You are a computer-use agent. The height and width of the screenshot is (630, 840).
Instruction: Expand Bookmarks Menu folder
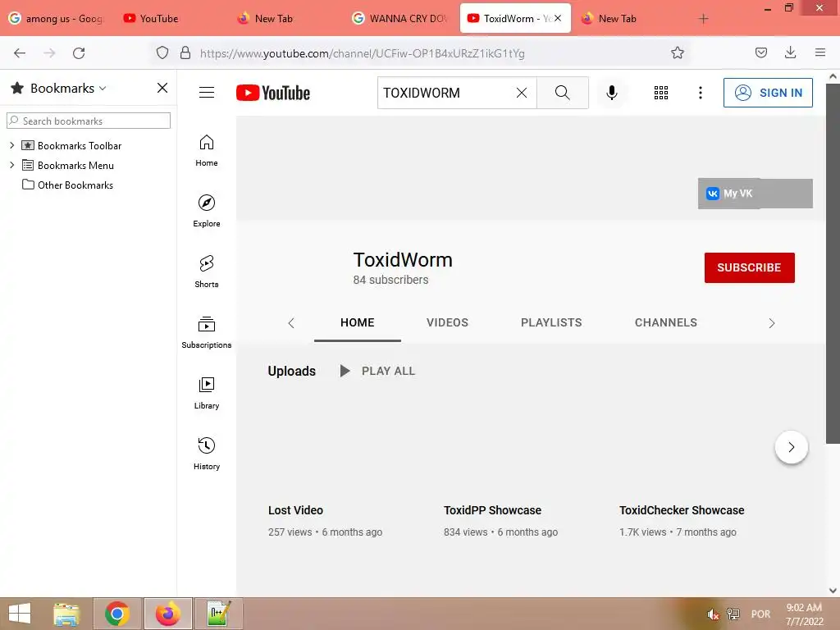(x=11, y=165)
